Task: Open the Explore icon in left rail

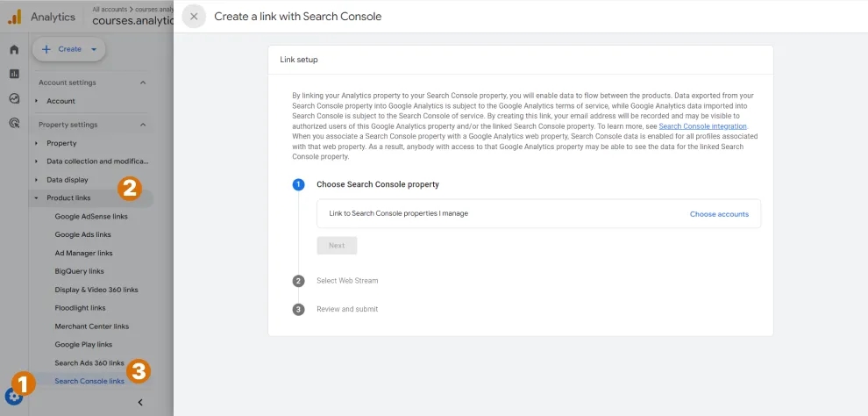Action: pyautogui.click(x=14, y=98)
